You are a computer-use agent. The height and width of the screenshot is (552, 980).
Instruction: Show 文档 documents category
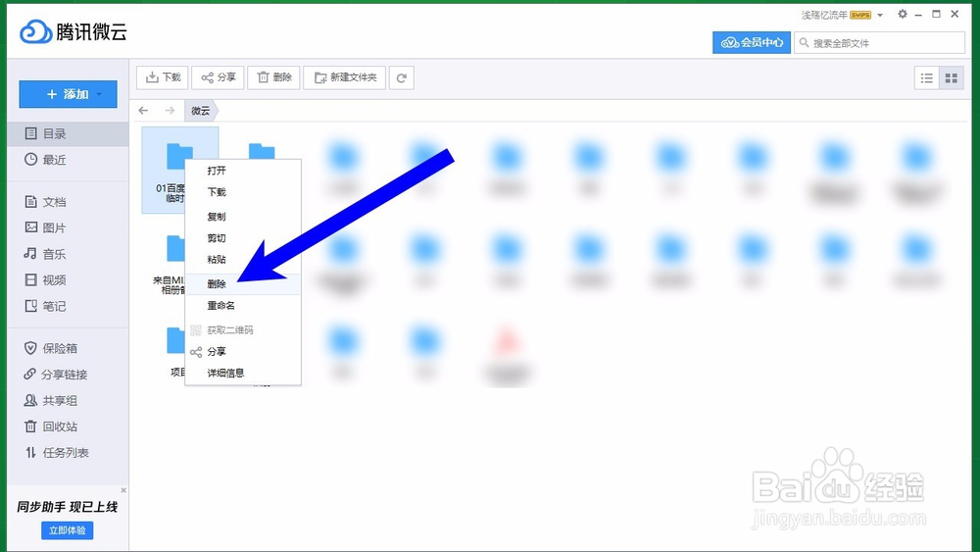click(69, 202)
